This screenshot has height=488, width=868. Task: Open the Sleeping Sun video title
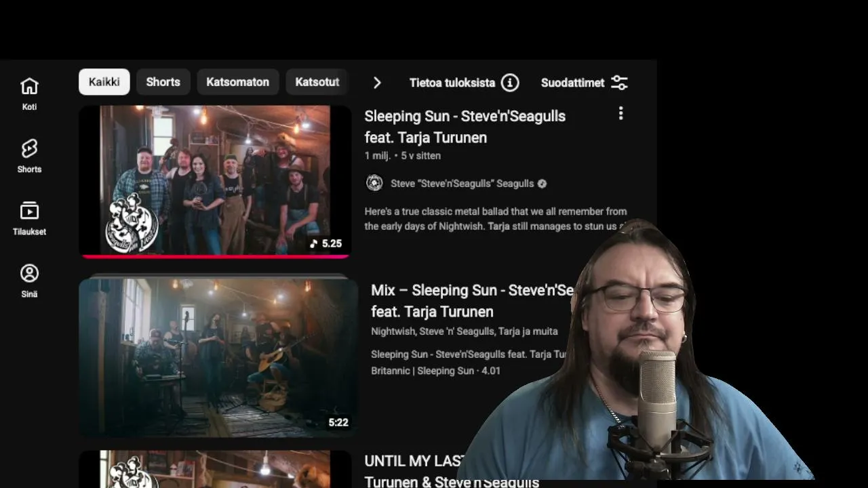point(465,127)
